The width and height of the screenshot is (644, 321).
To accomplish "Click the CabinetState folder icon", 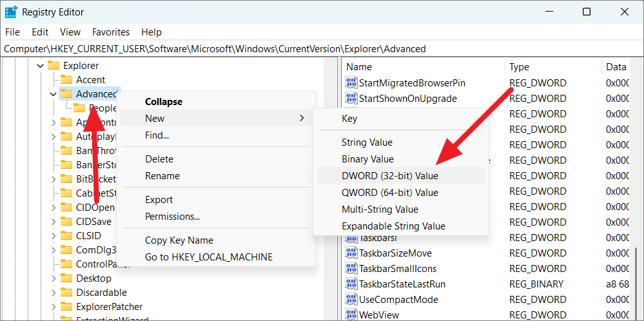I will coord(66,193).
